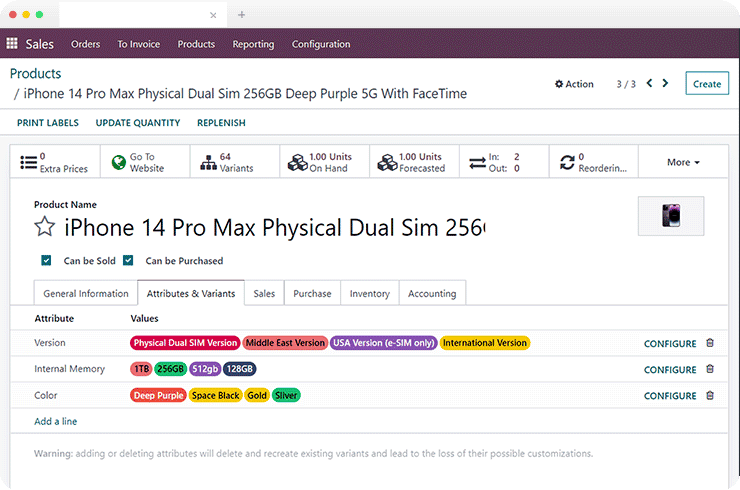740x490 pixels.
Task: Delete the Color attribute trash icon
Action: [x=710, y=395]
